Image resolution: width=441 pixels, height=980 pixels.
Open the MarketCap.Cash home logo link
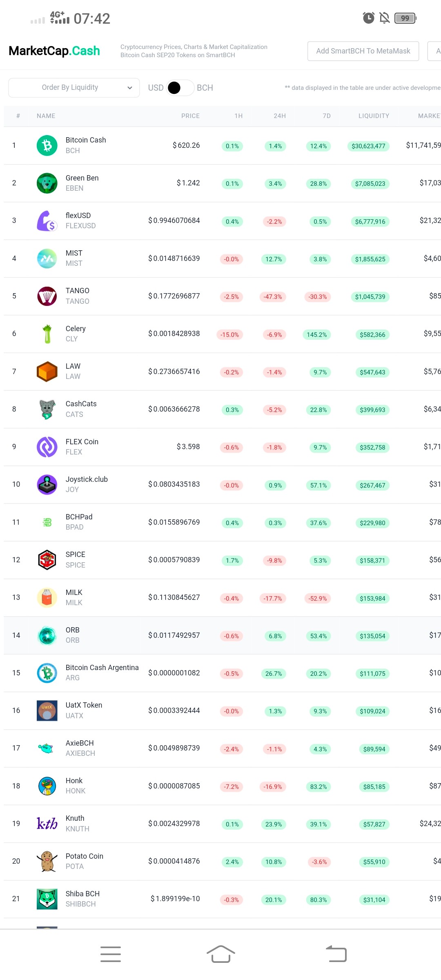point(54,51)
